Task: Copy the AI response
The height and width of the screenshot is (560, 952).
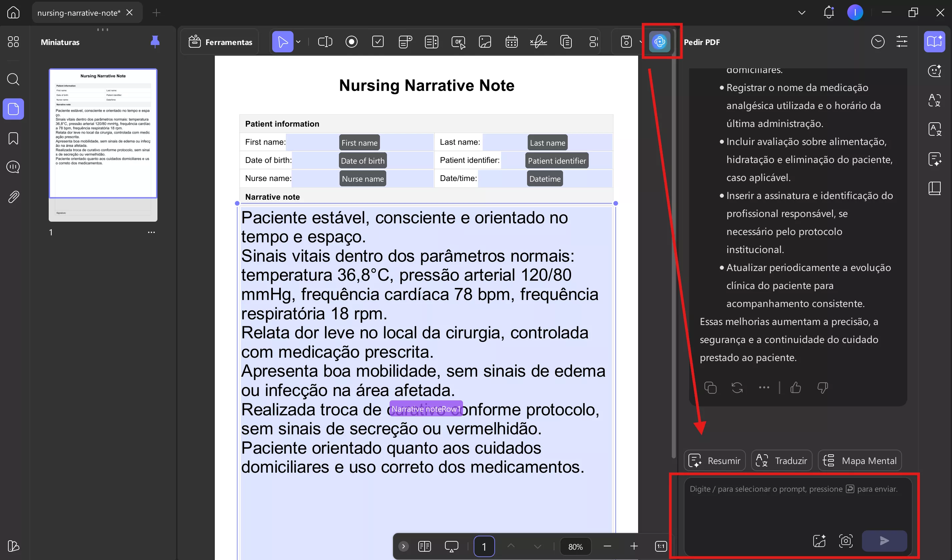Action: [710, 388]
